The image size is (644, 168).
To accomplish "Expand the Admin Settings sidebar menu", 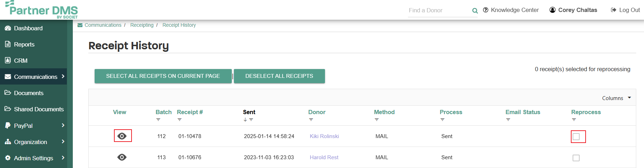I will coord(33,158).
